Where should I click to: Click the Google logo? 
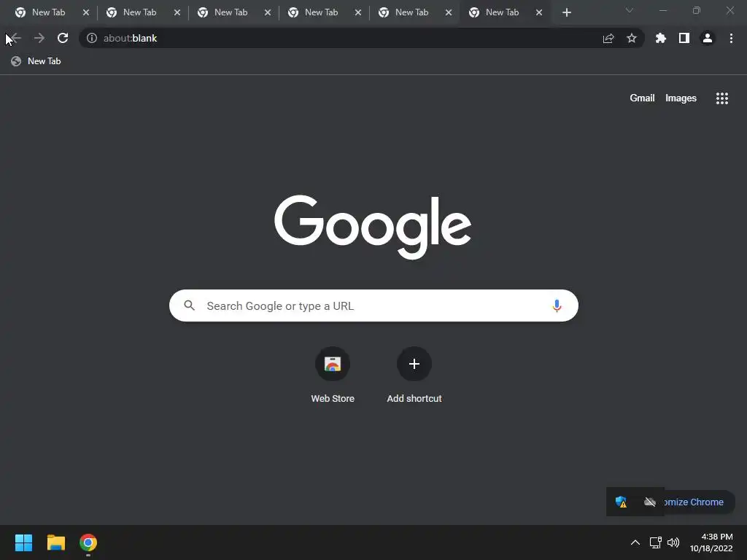click(x=373, y=227)
